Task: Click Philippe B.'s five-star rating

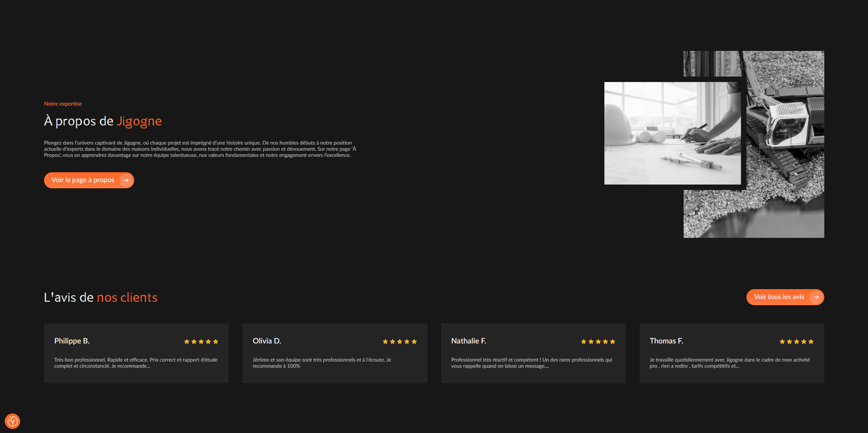Action: (201, 341)
